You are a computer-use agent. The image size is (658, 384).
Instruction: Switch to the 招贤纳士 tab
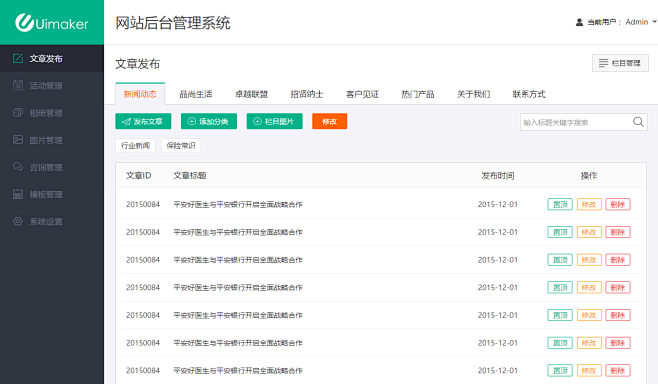tap(307, 94)
